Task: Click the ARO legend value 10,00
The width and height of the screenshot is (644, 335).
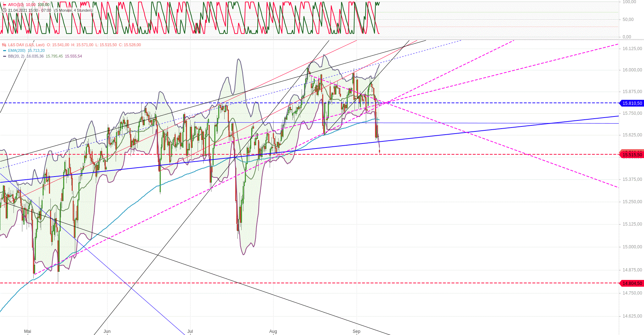Action: coord(31,5)
